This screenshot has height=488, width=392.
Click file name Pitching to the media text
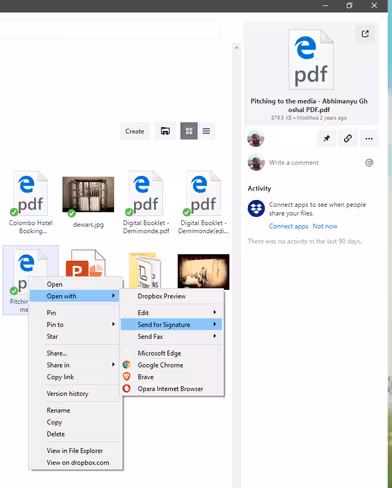click(x=309, y=105)
